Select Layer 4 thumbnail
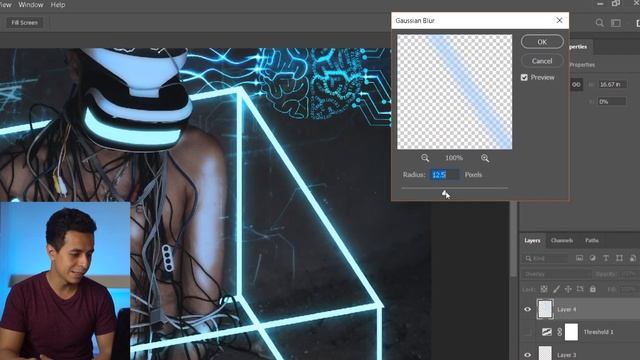 click(x=545, y=309)
